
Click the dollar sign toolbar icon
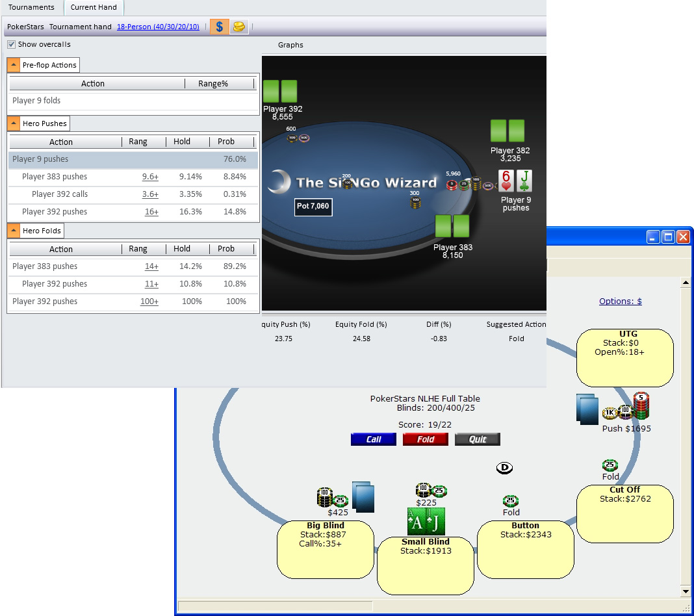(219, 27)
